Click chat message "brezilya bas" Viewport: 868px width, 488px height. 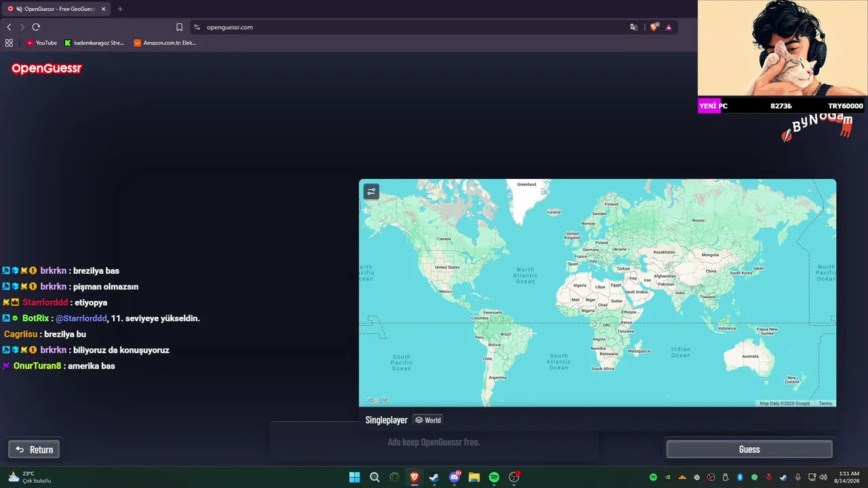click(x=96, y=271)
